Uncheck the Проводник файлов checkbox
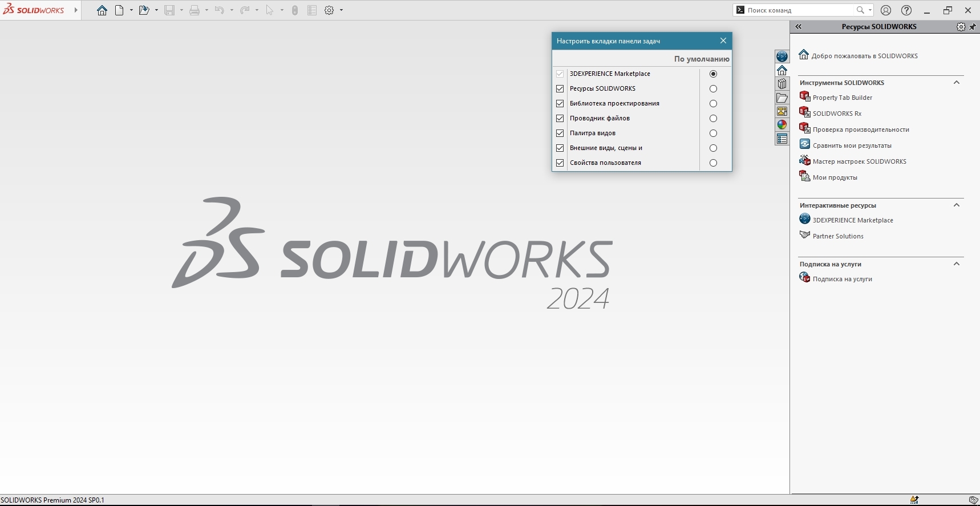The image size is (980, 506). pyautogui.click(x=560, y=119)
